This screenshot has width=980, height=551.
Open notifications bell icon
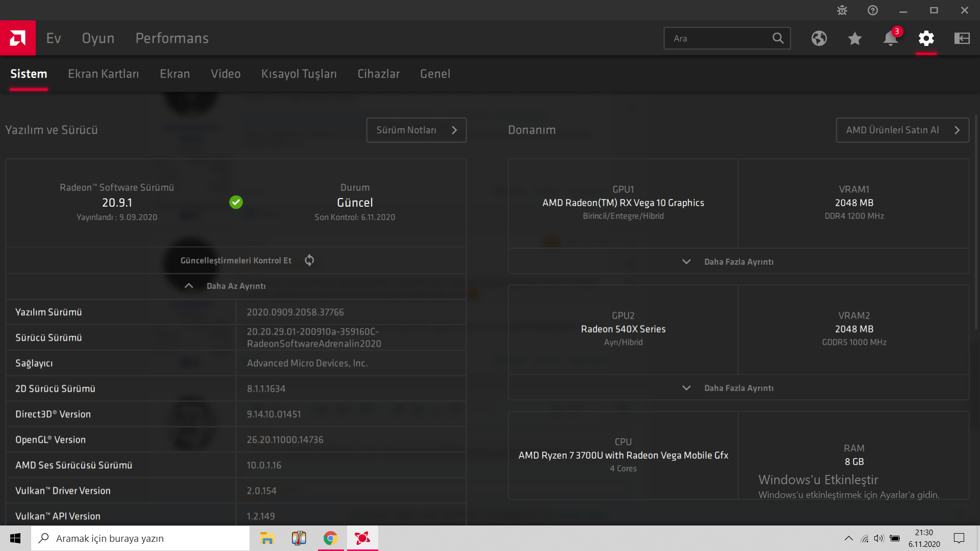891,38
